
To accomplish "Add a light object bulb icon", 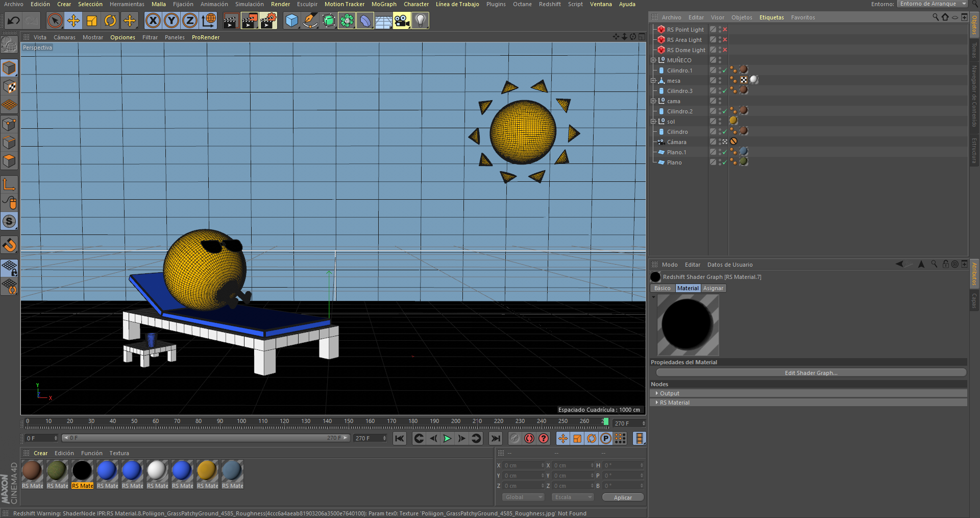I will coord(420,21).
